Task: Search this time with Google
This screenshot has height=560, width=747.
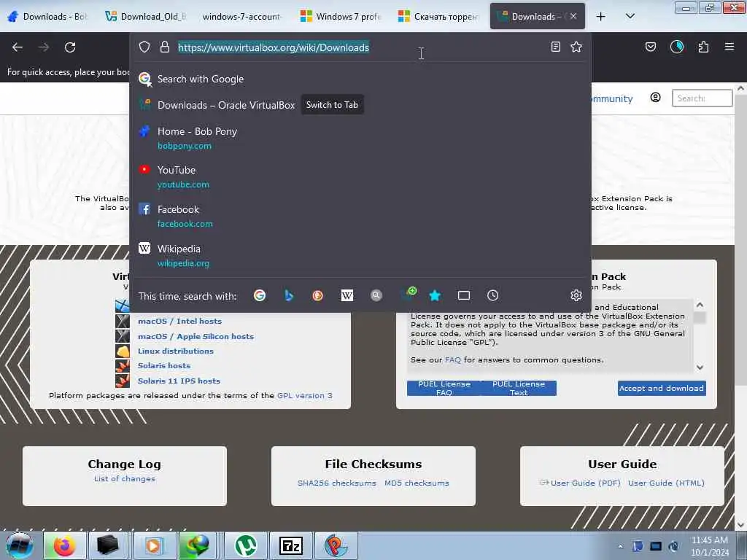Action: [x=260, y=296]
